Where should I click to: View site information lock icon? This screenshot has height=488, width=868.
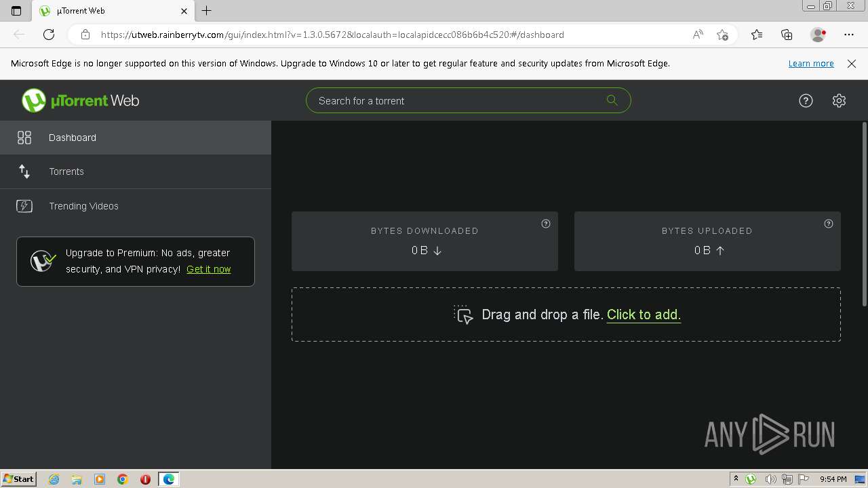point(85,35)
